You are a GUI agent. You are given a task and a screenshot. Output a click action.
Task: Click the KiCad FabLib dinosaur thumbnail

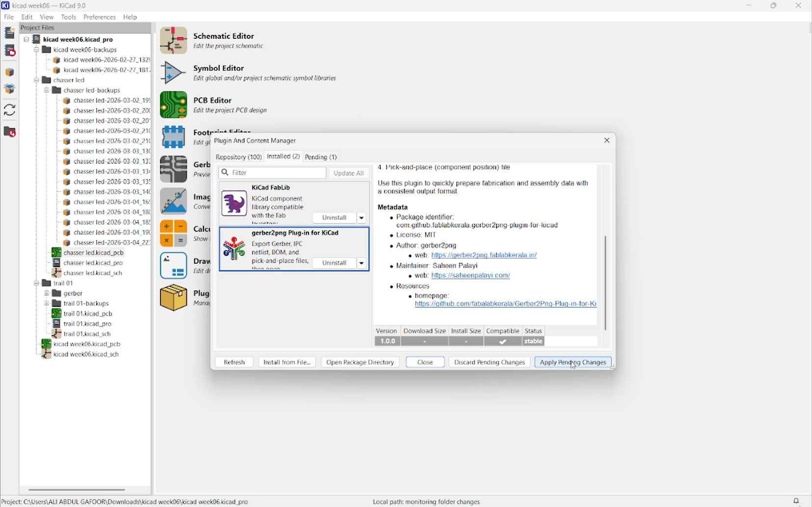(x=234, y=203)
